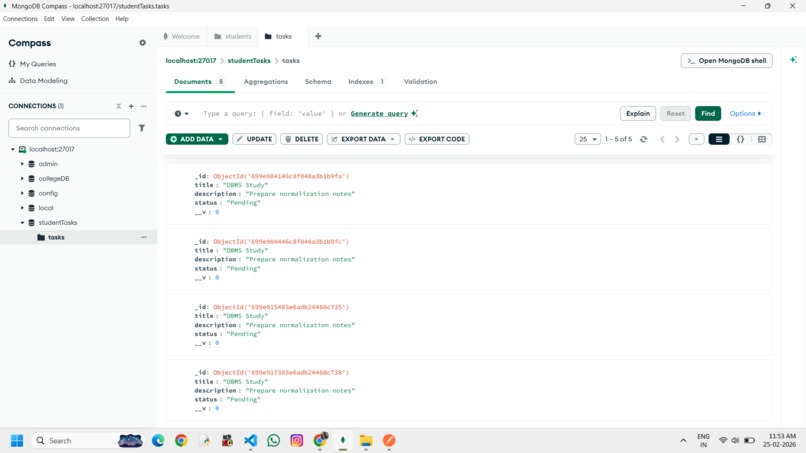
Task: Open EXPORT DATA dropdown
Action: [x=363, y=139]
